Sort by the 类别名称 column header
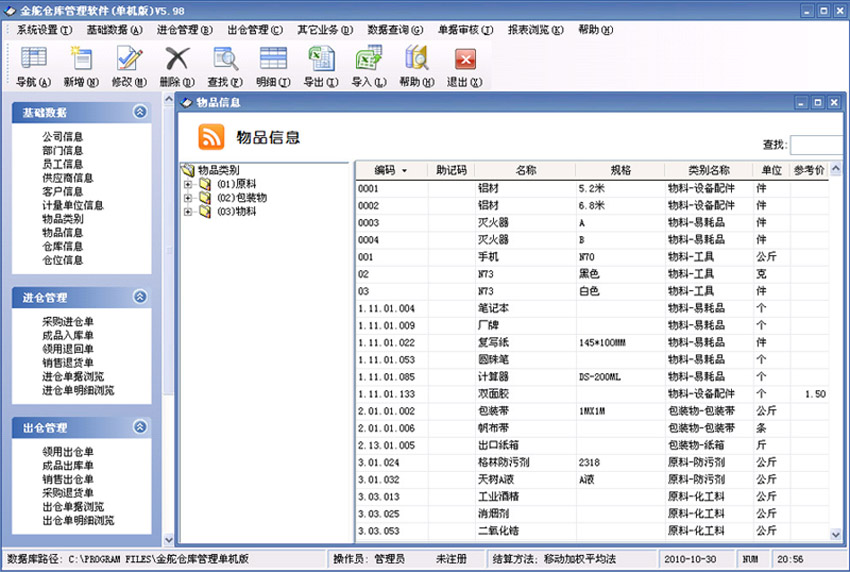The width and height of the screenshot is (850, 572). [x=709, y=170]
